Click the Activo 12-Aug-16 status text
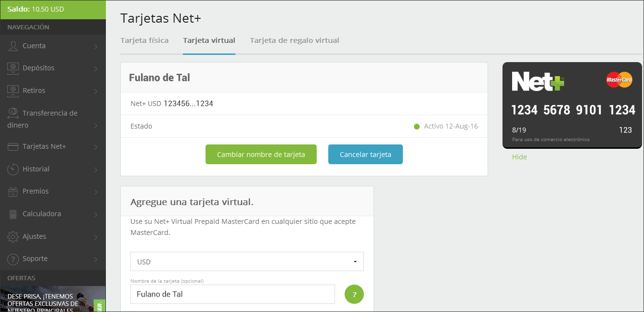The height and width of the screenshot is (312, 644). [x=451, y=126]
